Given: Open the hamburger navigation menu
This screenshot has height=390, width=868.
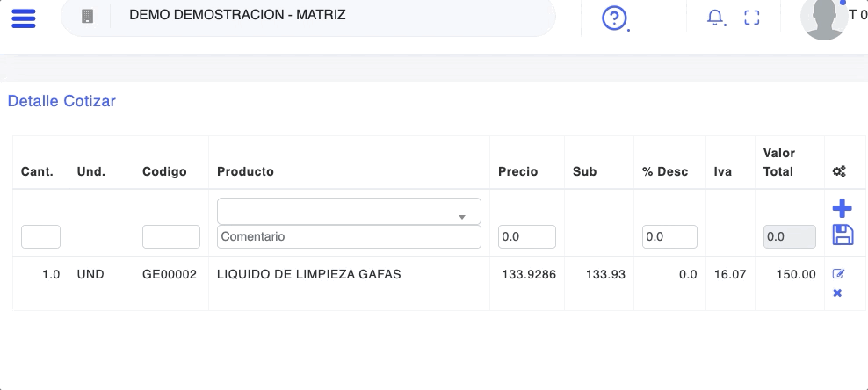Looking at the screenshot, I should (24, 18).
